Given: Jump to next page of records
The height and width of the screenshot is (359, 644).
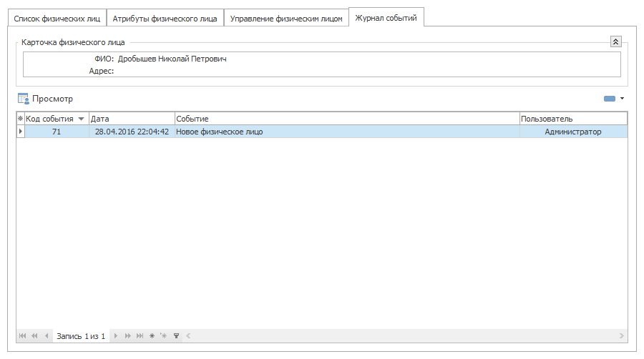Looking at the screenshot, I should pyautogui.click(x=128, y=336).
